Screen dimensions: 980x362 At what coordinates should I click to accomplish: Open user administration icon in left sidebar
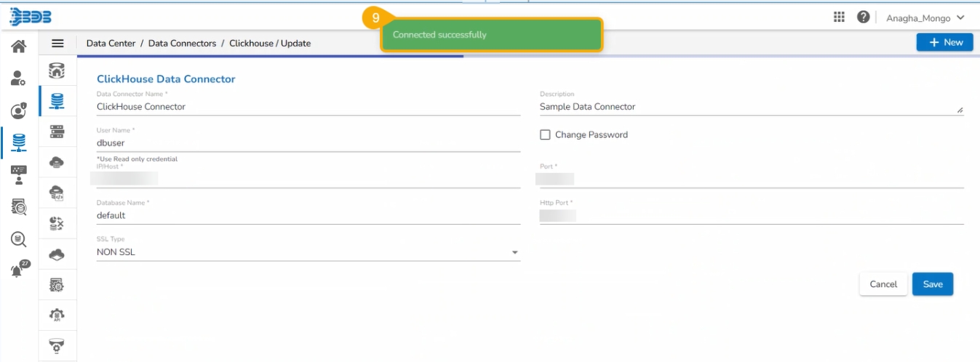pyautogui.click(x=19, y=78)
